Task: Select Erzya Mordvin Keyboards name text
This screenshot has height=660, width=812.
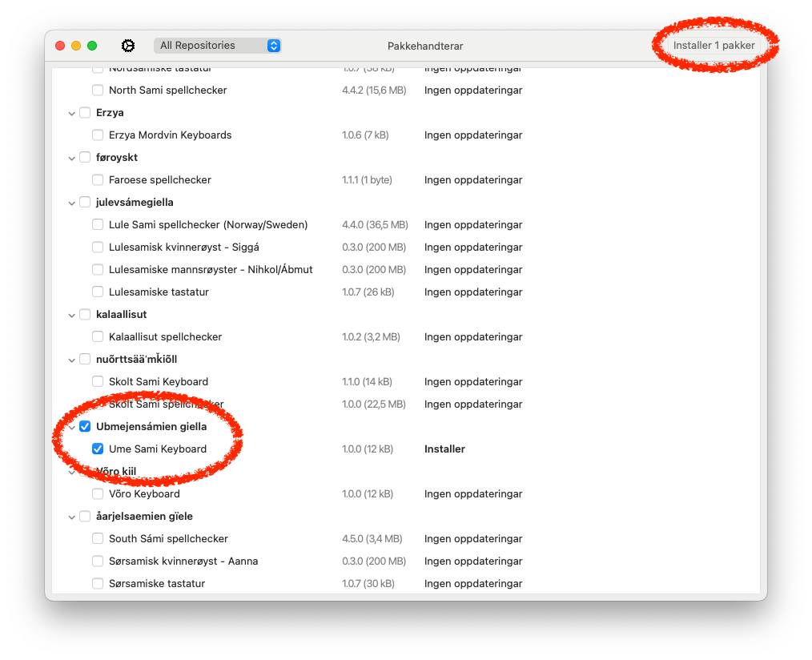Action: tap(170, 135)
